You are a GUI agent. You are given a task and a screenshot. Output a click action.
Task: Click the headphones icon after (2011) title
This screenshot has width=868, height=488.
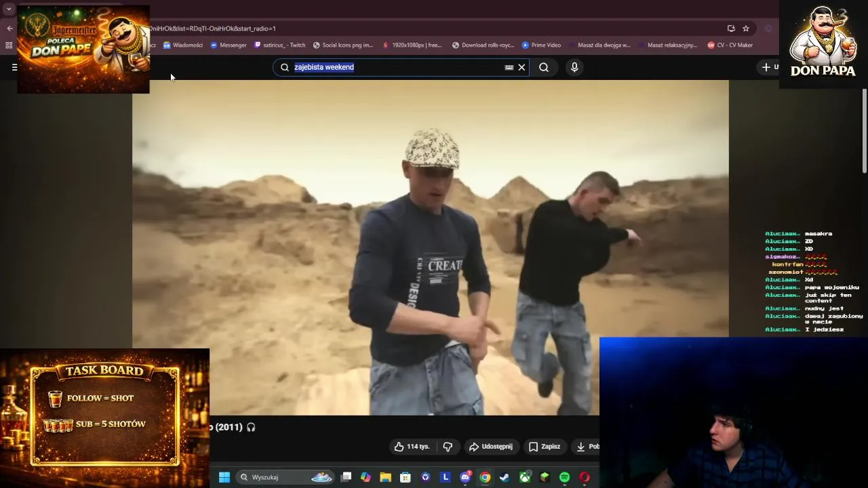point(251,427)
